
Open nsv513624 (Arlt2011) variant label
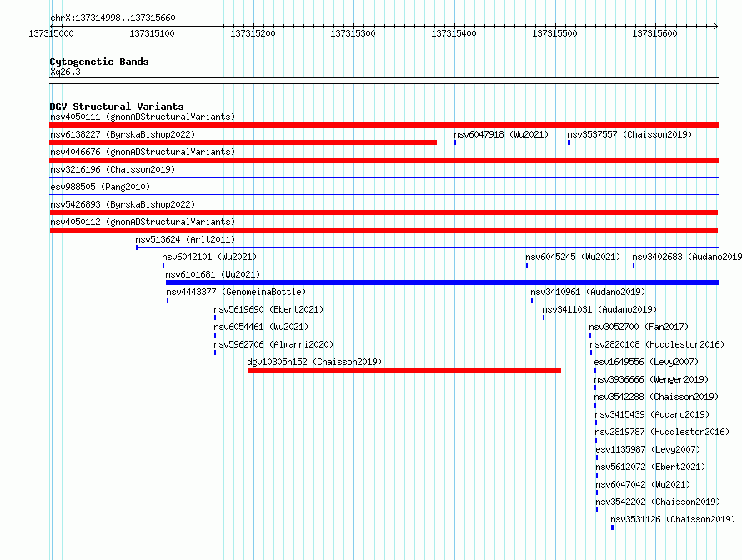(x=185, y=239)
